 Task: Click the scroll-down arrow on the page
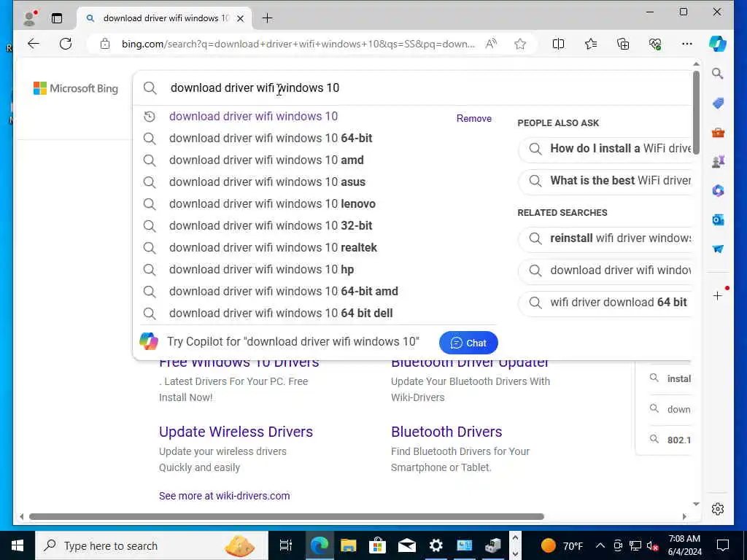click(696, 504)
